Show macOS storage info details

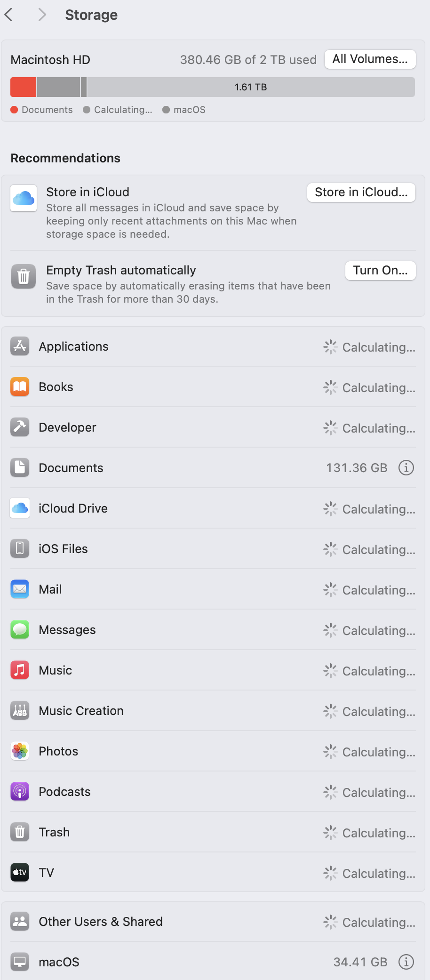[x=406, y=962]
